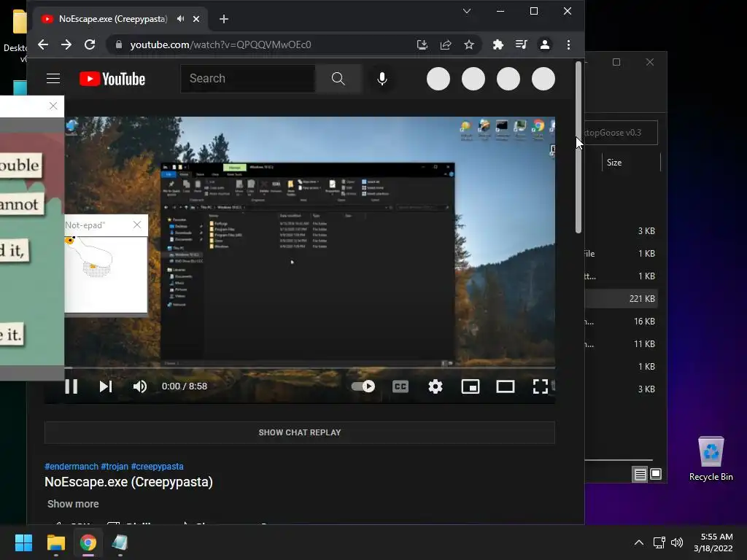
Task: Maximize the background Explorer window
Action: click(x=616, y=63)
